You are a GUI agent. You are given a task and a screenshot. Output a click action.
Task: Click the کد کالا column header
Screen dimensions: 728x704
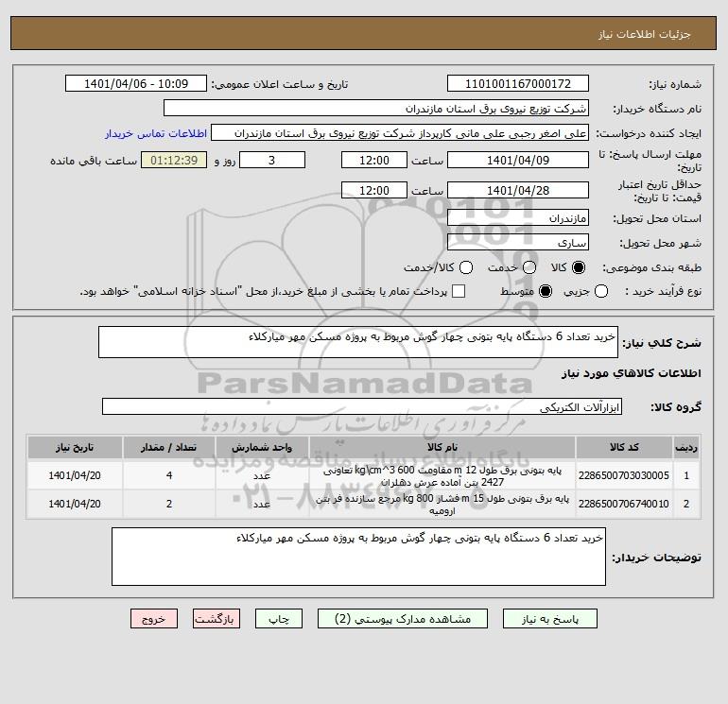click(624, 447)
